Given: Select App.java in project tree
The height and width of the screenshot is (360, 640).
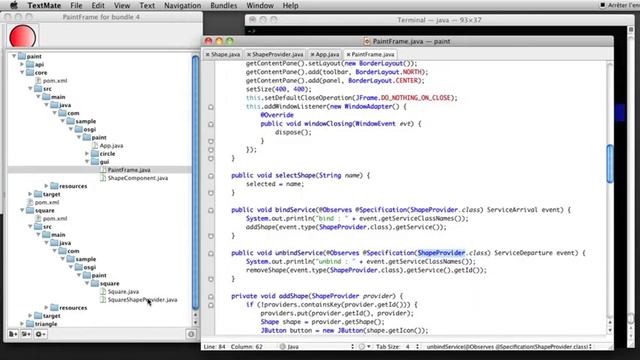Looking at the screenshot, I should point(111,146).
